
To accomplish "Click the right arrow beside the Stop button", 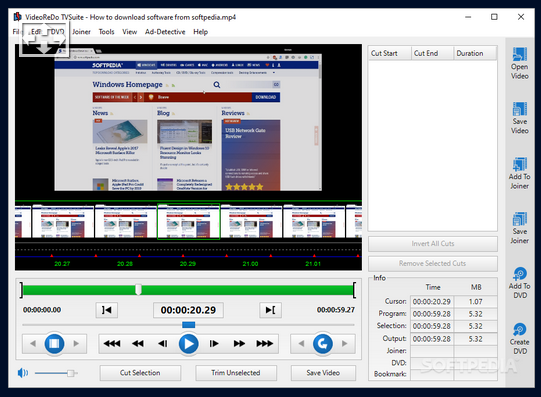I will coord(76,344).
